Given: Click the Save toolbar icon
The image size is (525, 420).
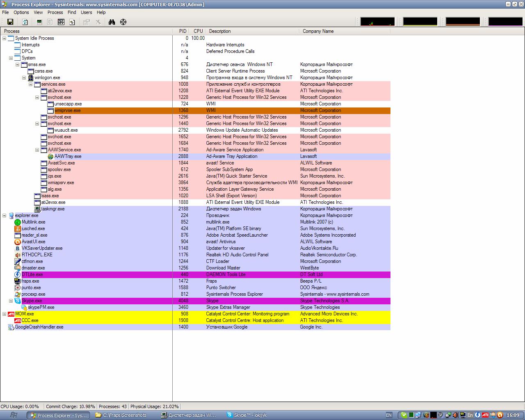Looking at the screenshot, I should pos(10,22).
